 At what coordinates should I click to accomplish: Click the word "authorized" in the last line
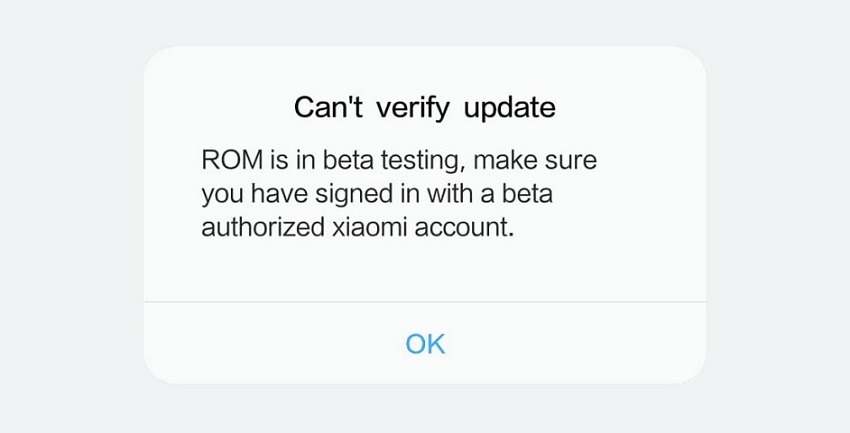pos(263,227)
